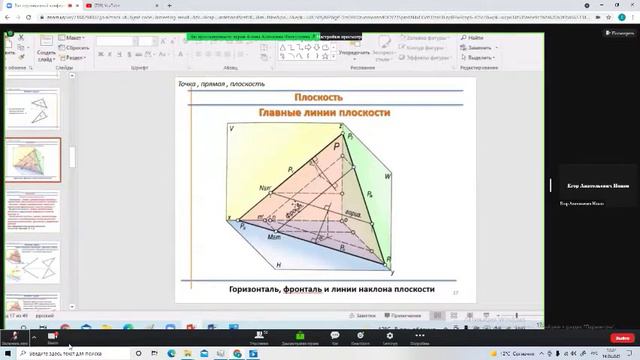
Task: Expand the Раздел section dropdown
Action: 72,58
